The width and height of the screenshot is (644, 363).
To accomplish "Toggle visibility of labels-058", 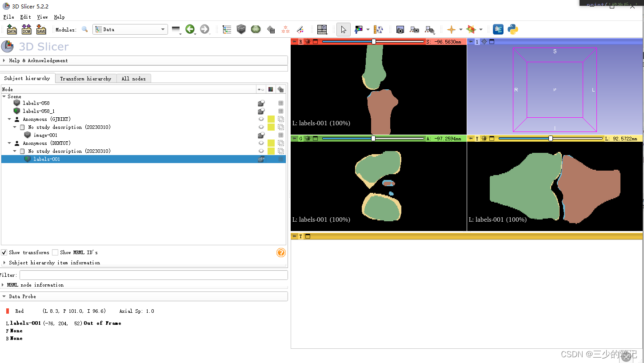I will 261,103.
